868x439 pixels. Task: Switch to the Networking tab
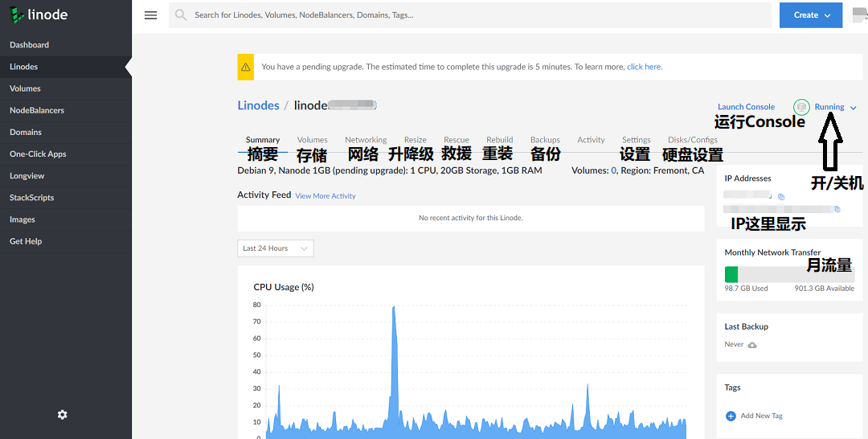366,140
